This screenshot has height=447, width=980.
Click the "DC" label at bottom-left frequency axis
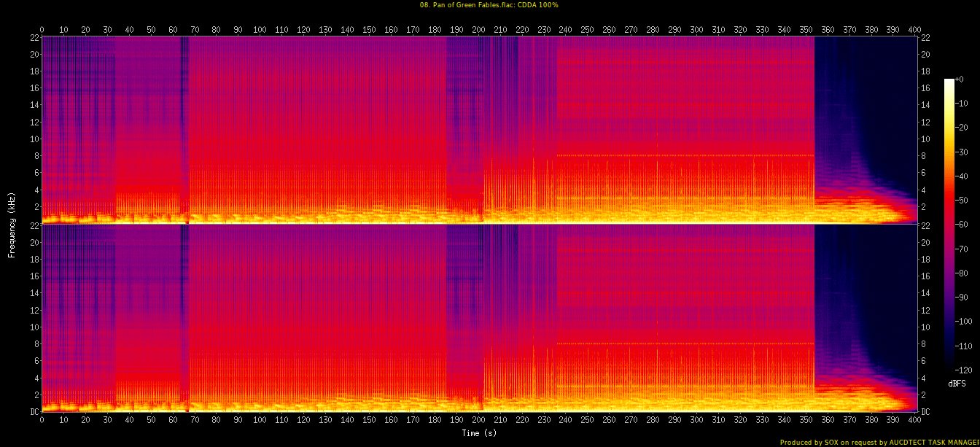(34, 411)
